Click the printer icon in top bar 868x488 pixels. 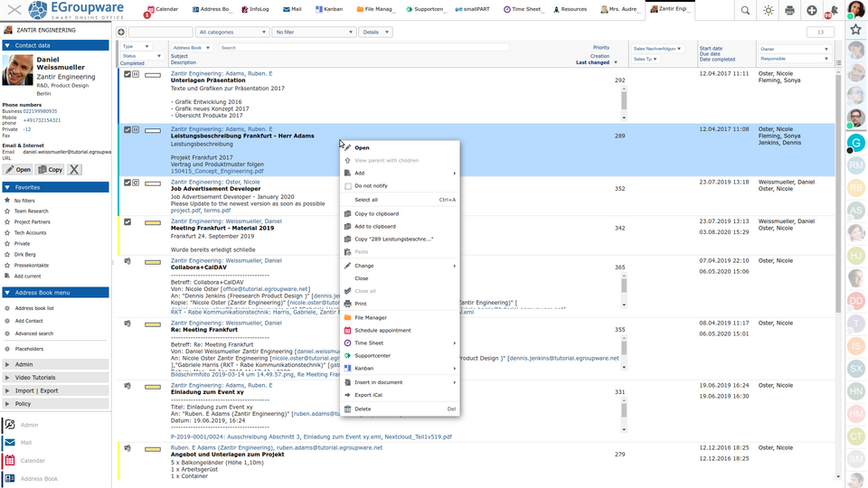[789, 10]
